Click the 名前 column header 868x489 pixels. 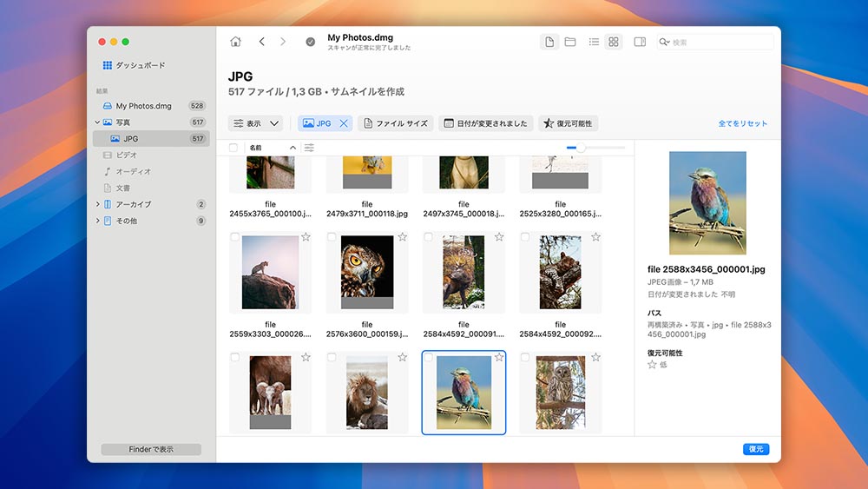[255, 148]
